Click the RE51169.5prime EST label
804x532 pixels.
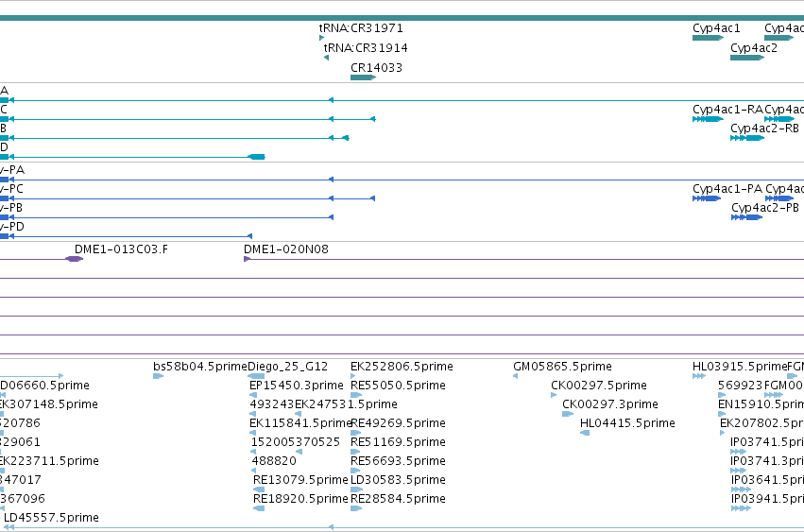point(398,442)
